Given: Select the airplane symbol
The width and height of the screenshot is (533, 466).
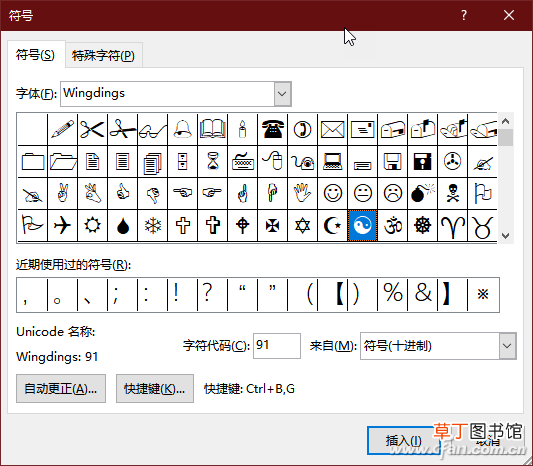Looking at the screenshot, I should coord(63,225).
